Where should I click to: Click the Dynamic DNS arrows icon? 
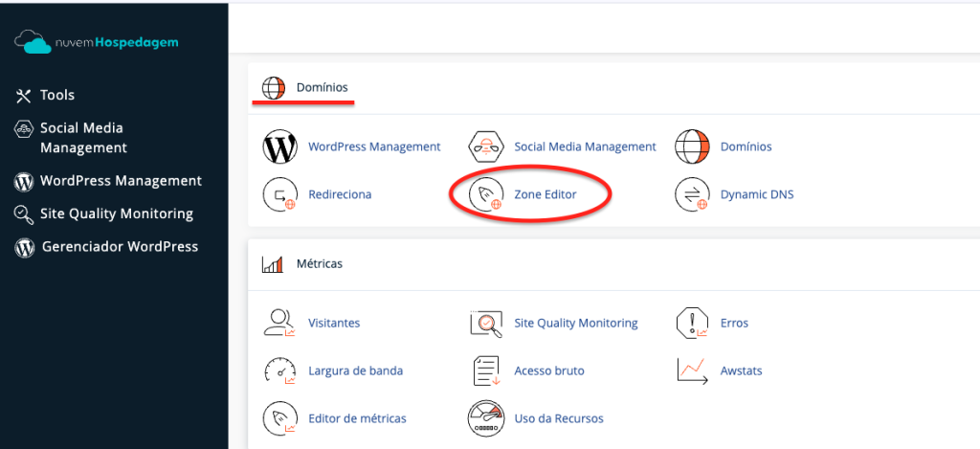tap(693, 194)
